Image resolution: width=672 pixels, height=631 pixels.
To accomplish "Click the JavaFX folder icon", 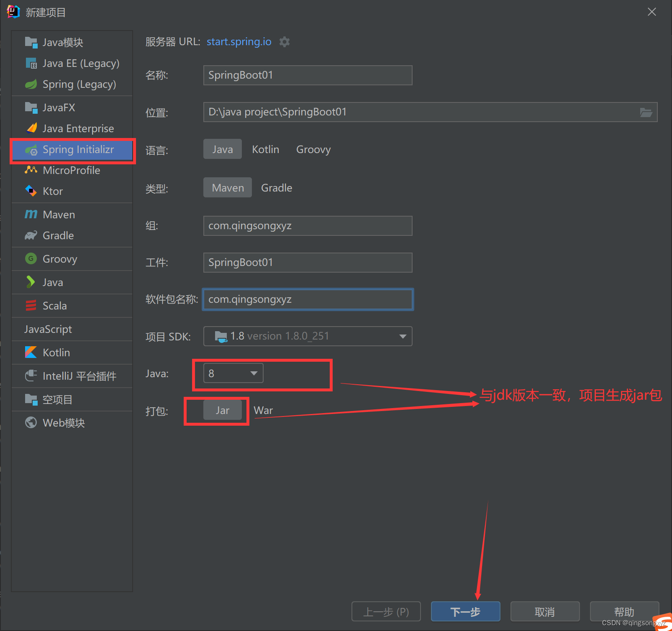I will (31, 107).
